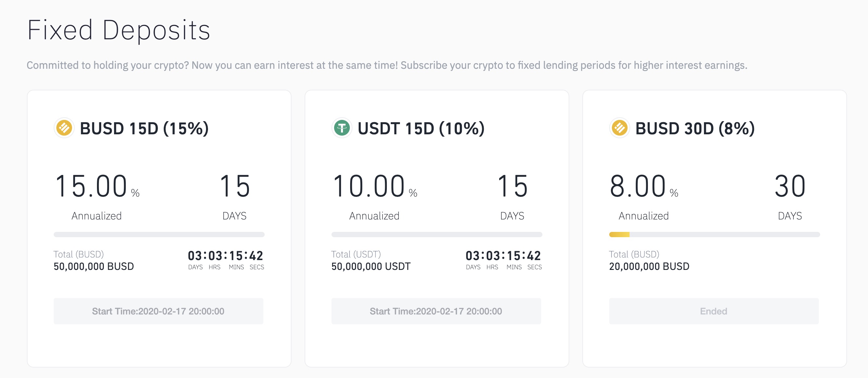Screen dimensions: 868x378
Task: Click the Ended button on BUSD 30D
Action: (714, 311)
